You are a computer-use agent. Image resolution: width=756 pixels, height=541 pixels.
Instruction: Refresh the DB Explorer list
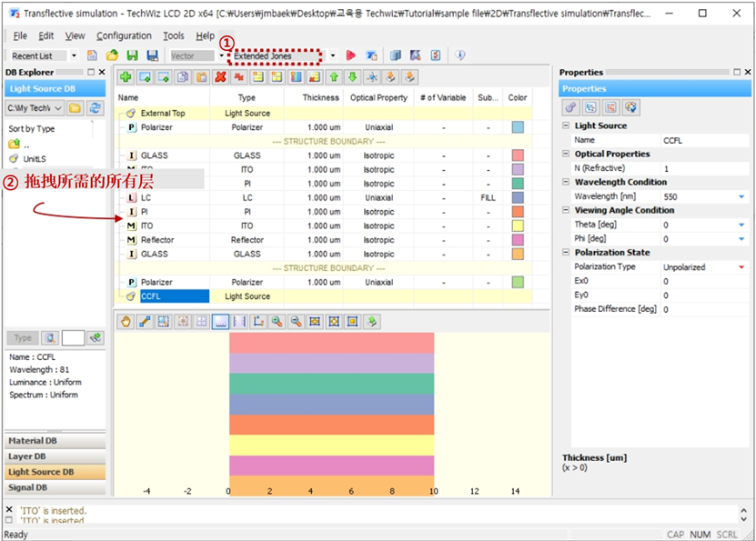(95, 108)
